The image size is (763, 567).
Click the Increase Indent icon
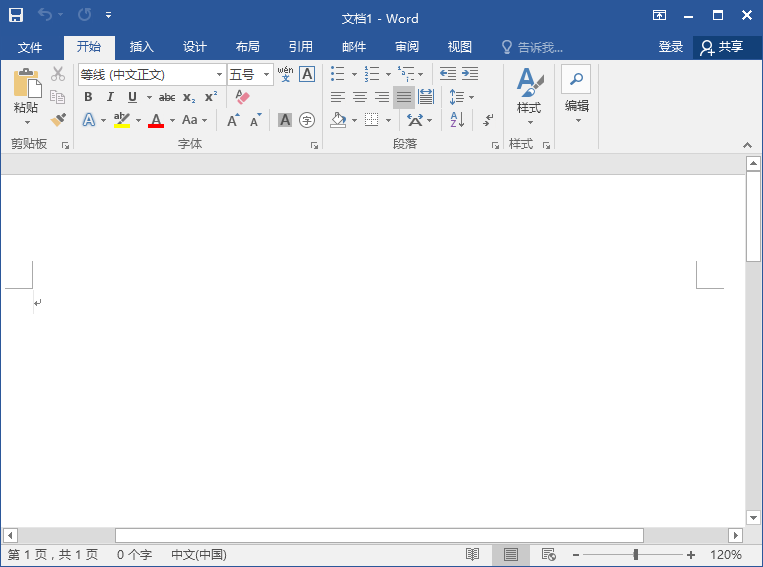(469, 74)
